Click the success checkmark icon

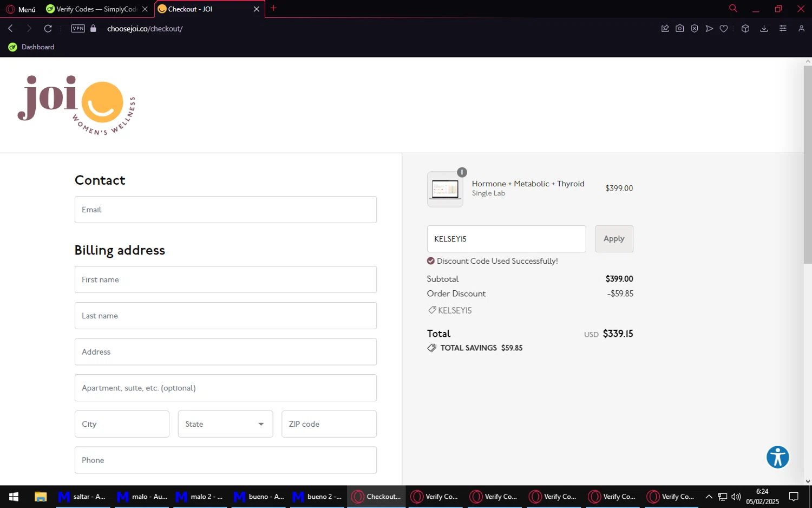(x=431, y=261)
